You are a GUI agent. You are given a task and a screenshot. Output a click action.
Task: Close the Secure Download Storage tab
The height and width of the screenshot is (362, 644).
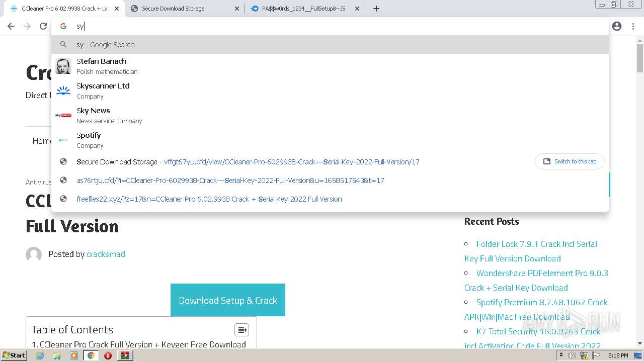click(237, 9)
